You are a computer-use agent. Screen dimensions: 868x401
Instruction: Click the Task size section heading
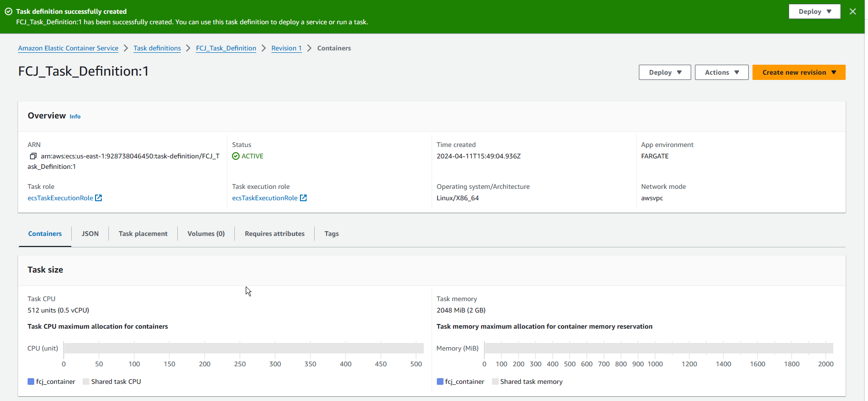pyautogui.click(x=45, y=270)
